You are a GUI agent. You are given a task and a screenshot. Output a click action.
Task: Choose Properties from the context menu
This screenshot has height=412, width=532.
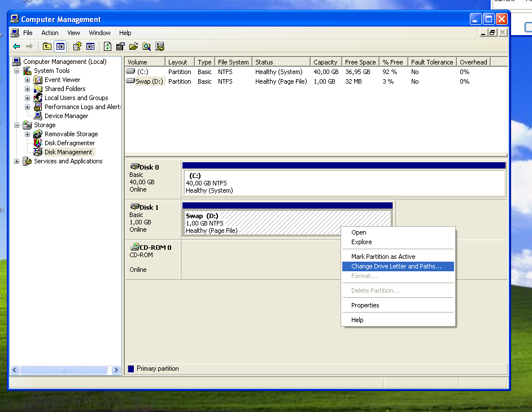398,305
